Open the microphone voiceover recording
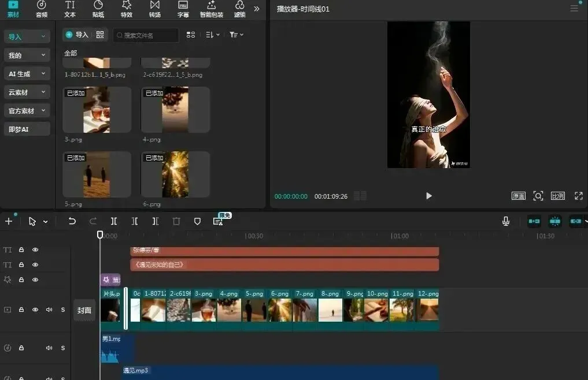The image size is (588, 380). click(x=505, y=221)
